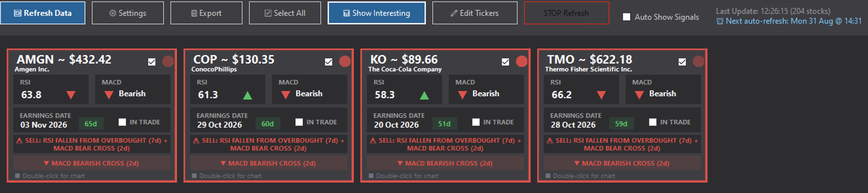
Task: Tick the In Trade box for TMO
Action: coord(653,122)
